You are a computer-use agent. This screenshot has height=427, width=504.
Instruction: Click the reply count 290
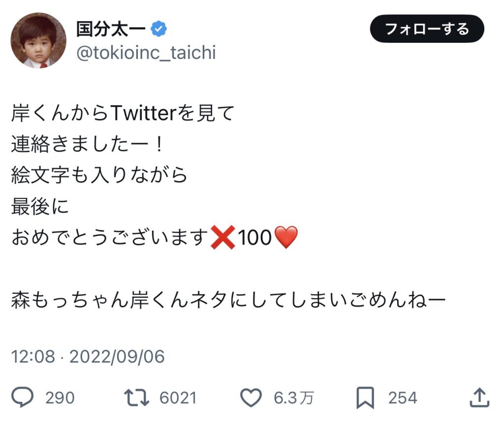coord(60,397)
